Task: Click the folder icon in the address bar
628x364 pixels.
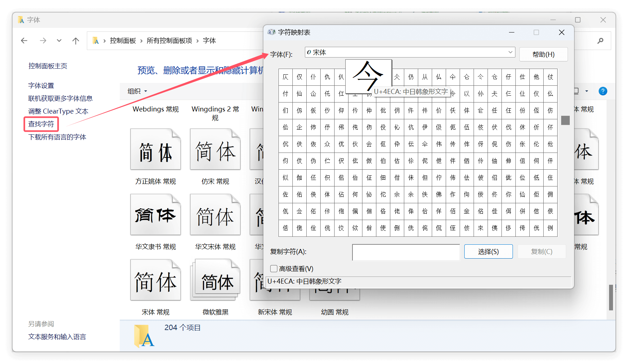Action: [x=96, y=40]
